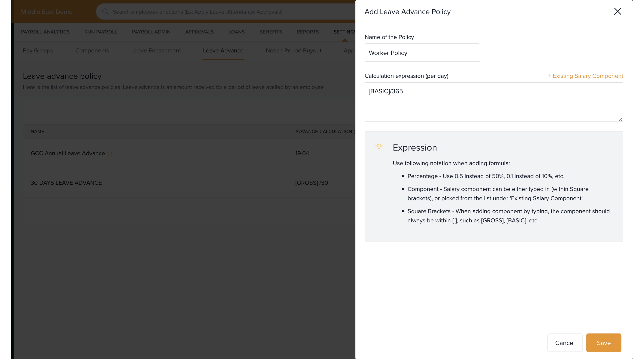Close the Add Leave Advance Policy panel
The height and width of the screenshot is (362, 644).
pos(617,11)
